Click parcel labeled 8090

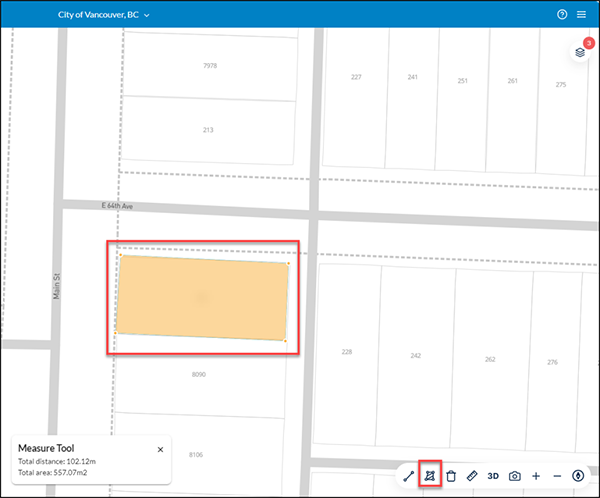(x=199, y=374)
